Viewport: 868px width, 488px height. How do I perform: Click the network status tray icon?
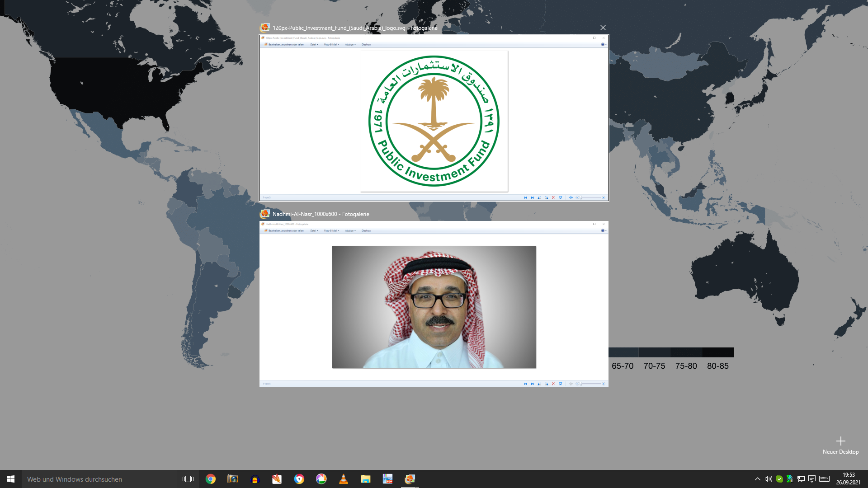tap(801, 479)
